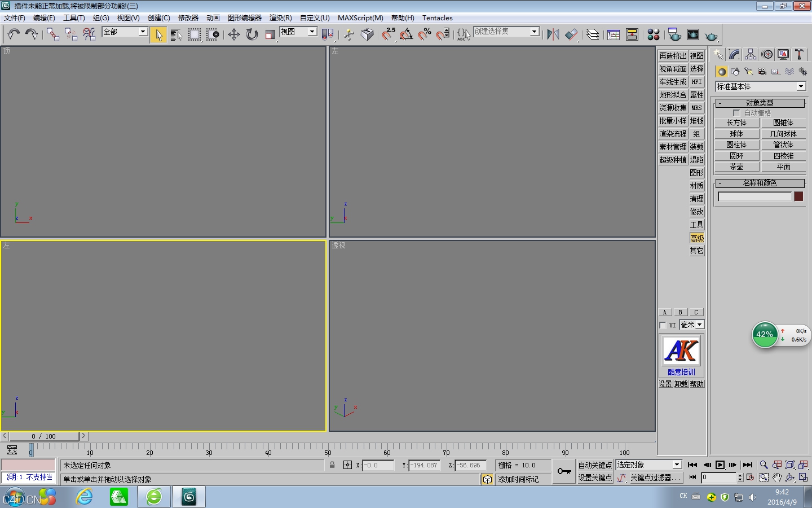Tick the UI checkbox beside 毫米

point(663,325)
